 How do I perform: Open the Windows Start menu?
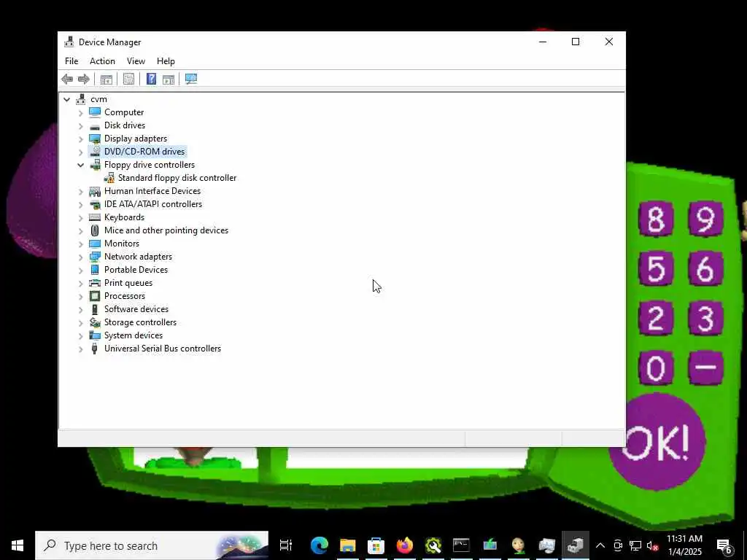tap(18, 545)
